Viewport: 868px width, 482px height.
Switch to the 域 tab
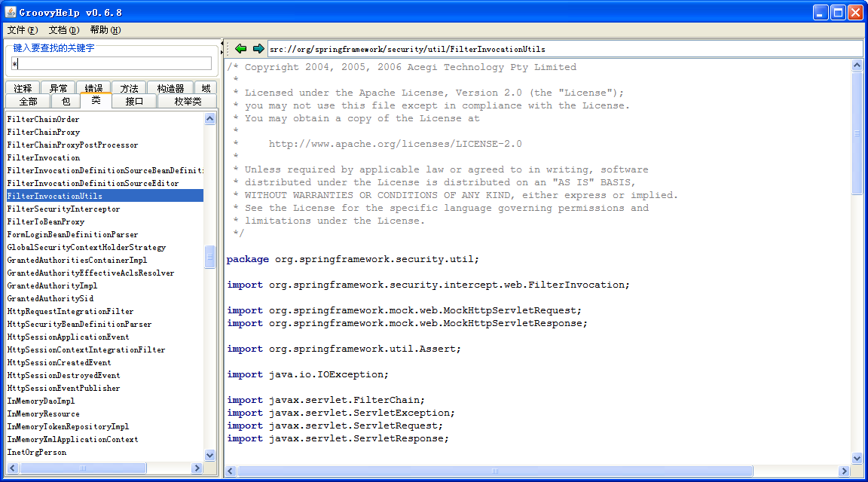click(206, 88)
